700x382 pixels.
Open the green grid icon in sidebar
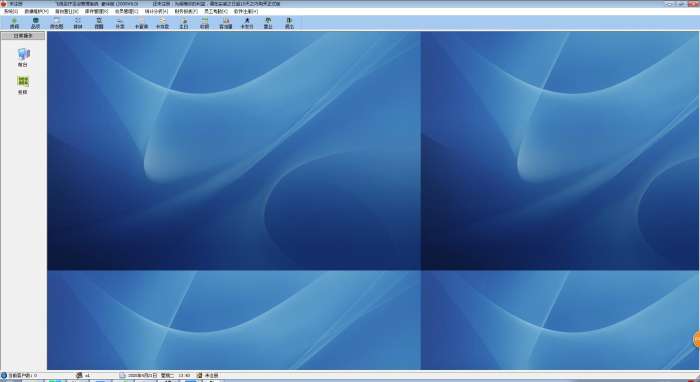pos(23,85)
